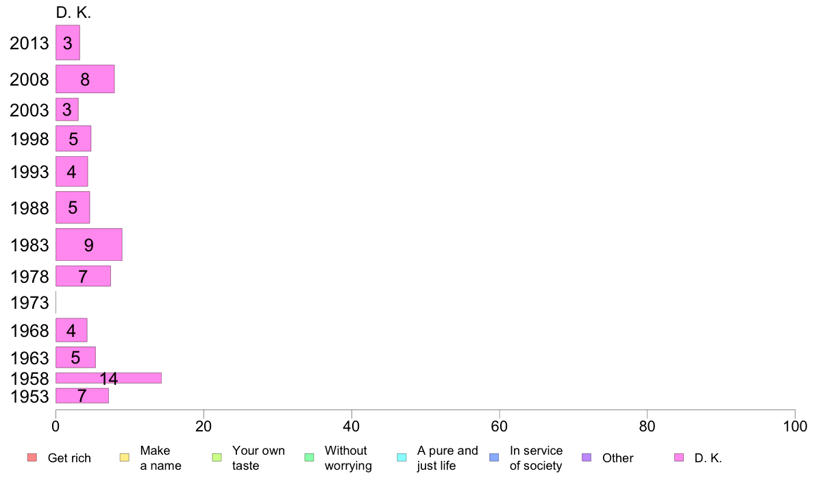This screenshot has height=504, width=814.
Task: Select the purple Other legend swatch
Action: tap(587, 457)
